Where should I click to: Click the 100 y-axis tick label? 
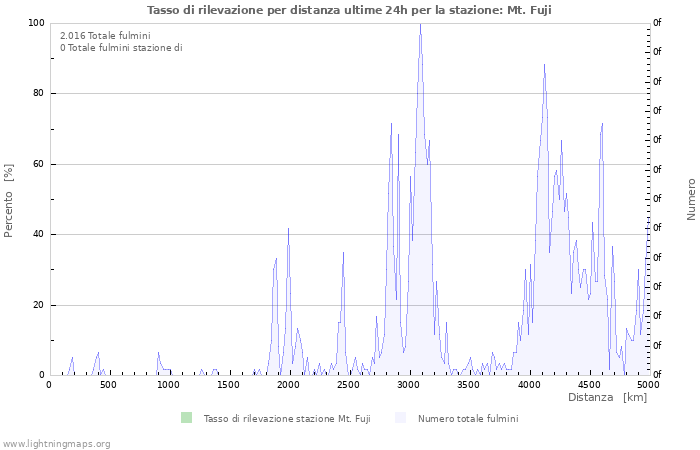pos(36,23)
